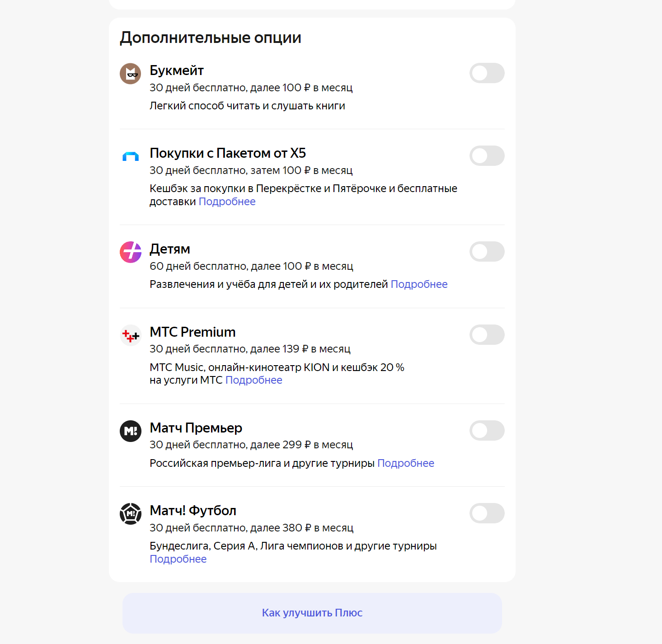Enable the МТС Premium switch
This screenshot has width=662, height=644.
click(487, 335)
